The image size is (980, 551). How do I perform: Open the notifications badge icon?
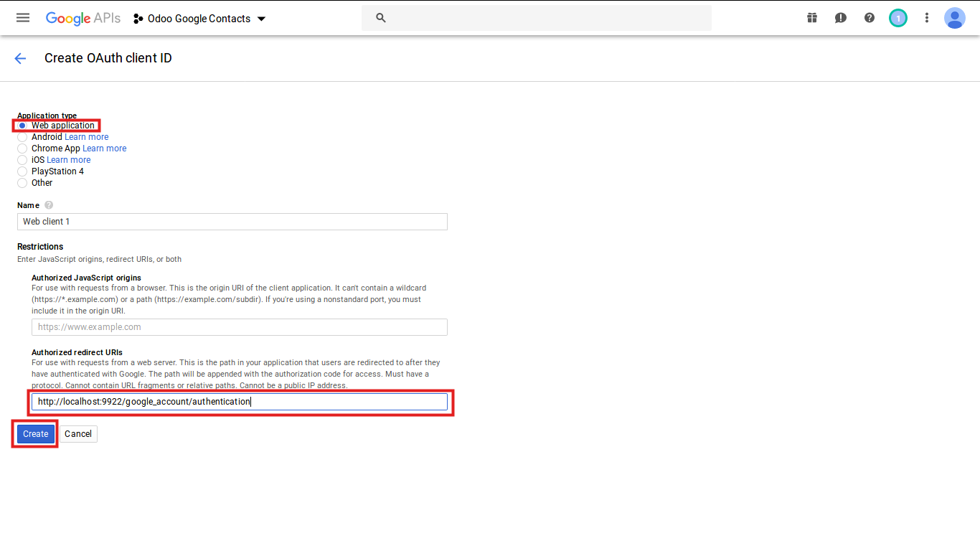point(898,18)
